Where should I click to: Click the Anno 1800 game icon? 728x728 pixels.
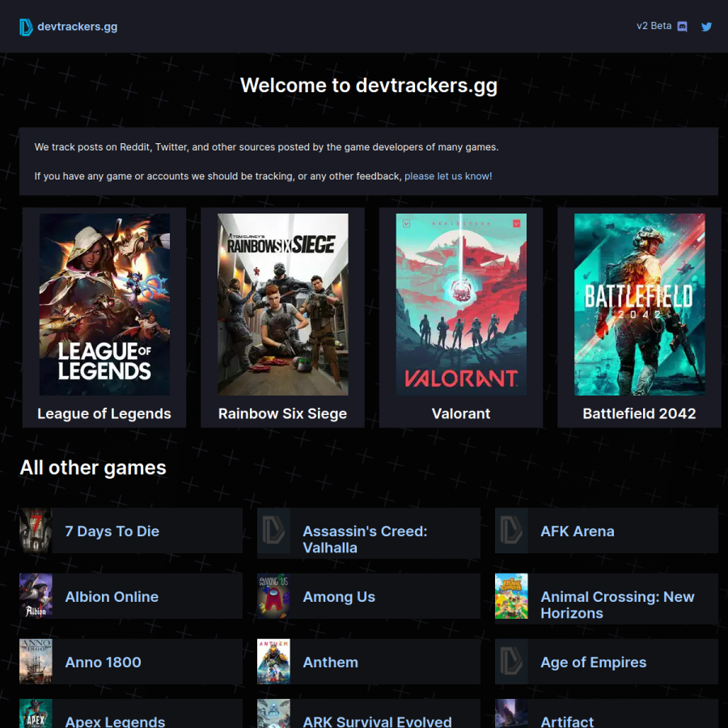pyautogui.click(x=36, y=661)
